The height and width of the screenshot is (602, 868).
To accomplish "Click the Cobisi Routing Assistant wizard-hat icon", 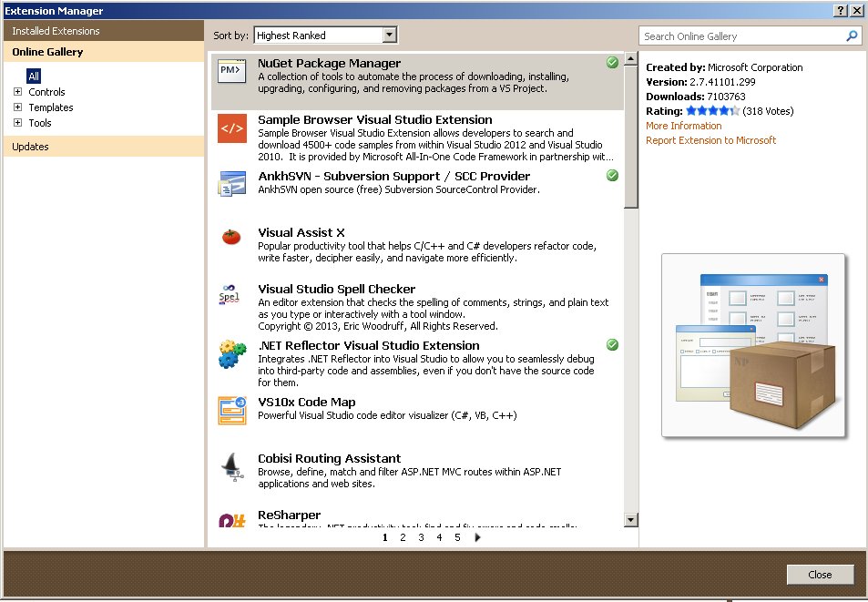I will pos(231,466).
